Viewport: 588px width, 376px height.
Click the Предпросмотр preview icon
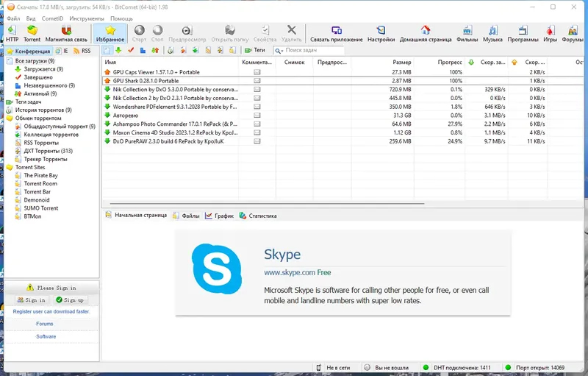[187, 33]
